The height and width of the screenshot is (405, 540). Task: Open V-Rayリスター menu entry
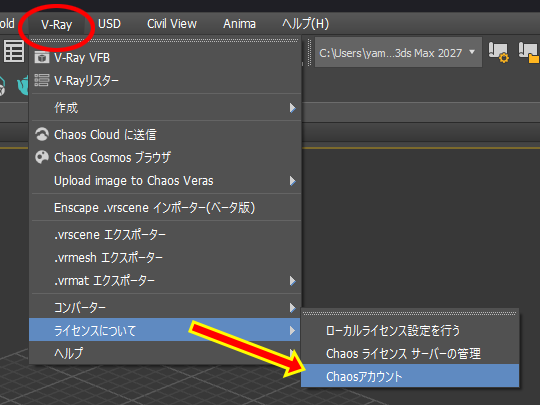165,81
